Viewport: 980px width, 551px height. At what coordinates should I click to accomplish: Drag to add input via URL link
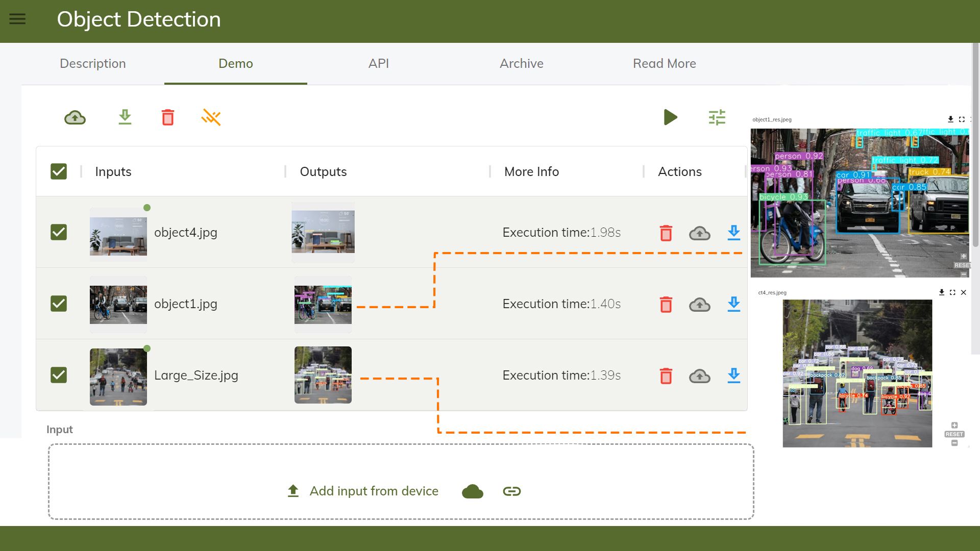pos(511,491)
